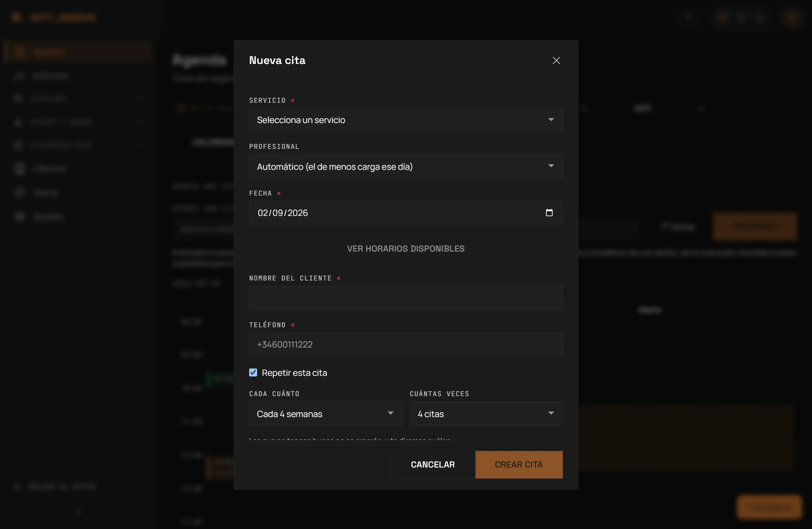
Task: Click the Cancelar button
Action: (x=433, y=464)
